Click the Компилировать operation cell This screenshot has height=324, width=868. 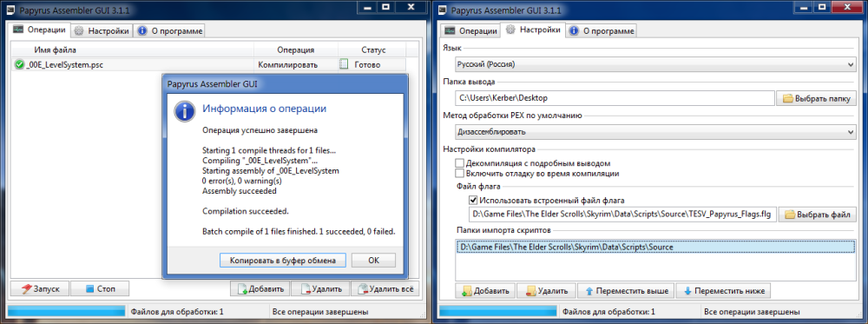pyautogui.click(x=288, y=65)
